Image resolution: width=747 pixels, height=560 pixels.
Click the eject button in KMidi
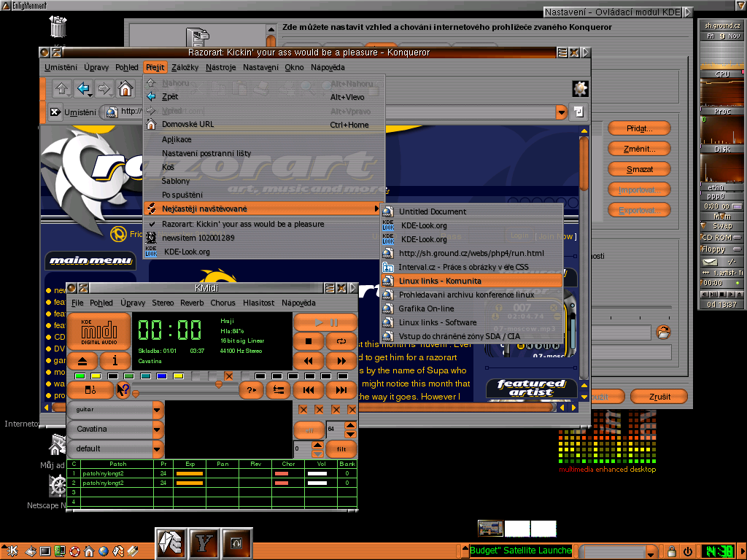click(x=82, y=361)
